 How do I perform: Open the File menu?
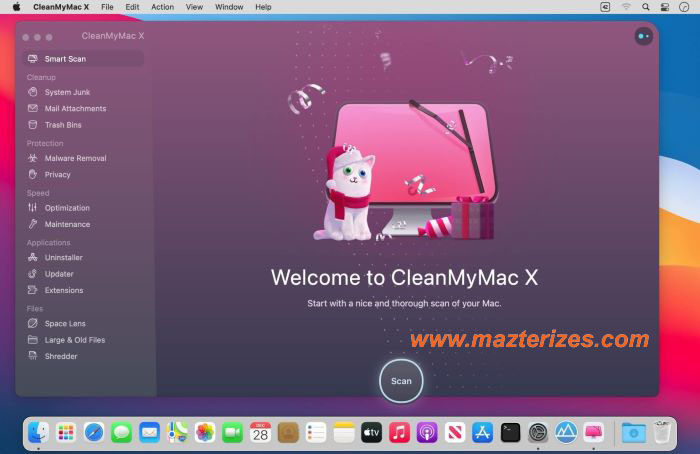point(107,7)
